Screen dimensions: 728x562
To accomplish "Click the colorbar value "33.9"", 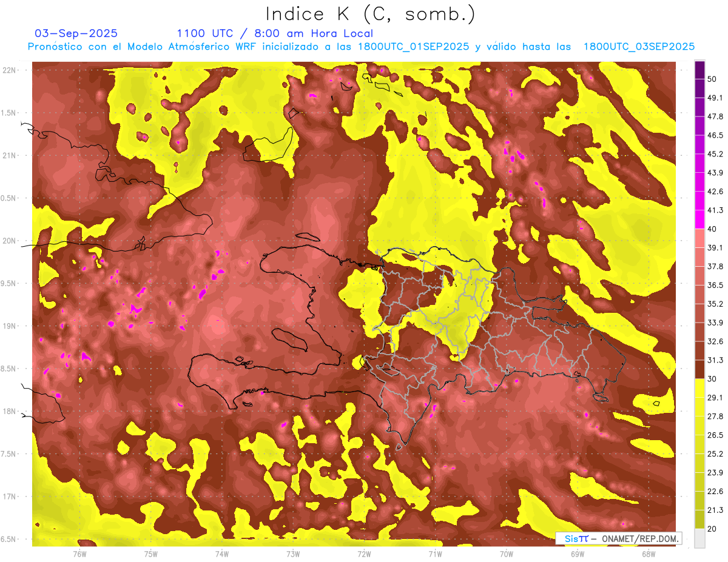I will click(715, 323).
